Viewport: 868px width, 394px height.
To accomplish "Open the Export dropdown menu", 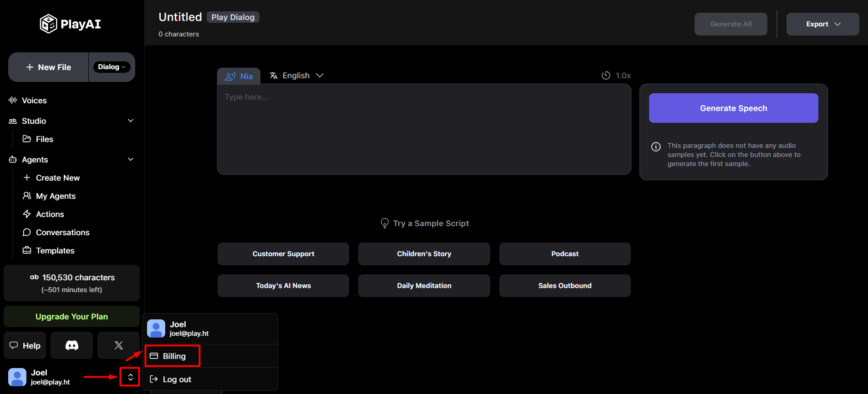I will 822,24.
